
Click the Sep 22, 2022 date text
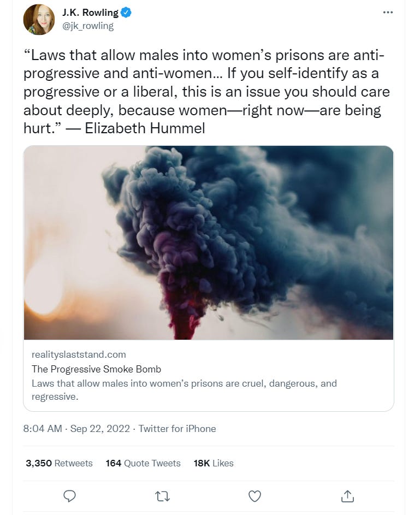click(x=99, y=429)
